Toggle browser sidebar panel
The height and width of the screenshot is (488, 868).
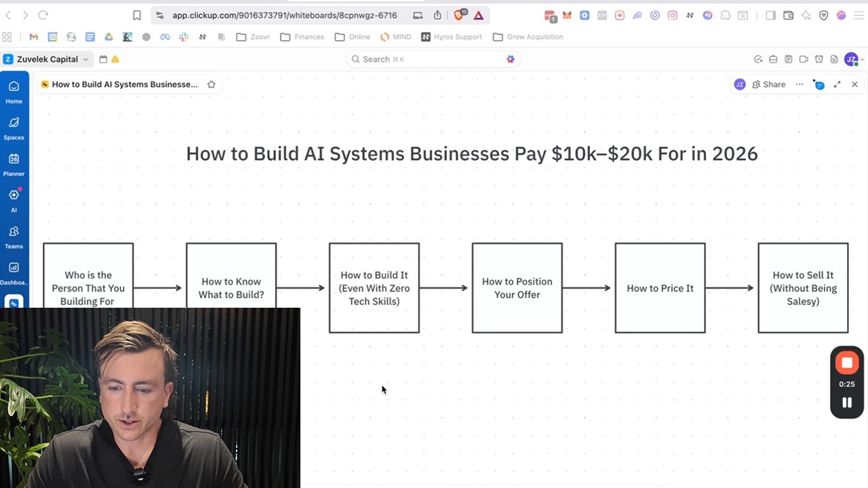[x=770, y=15]
